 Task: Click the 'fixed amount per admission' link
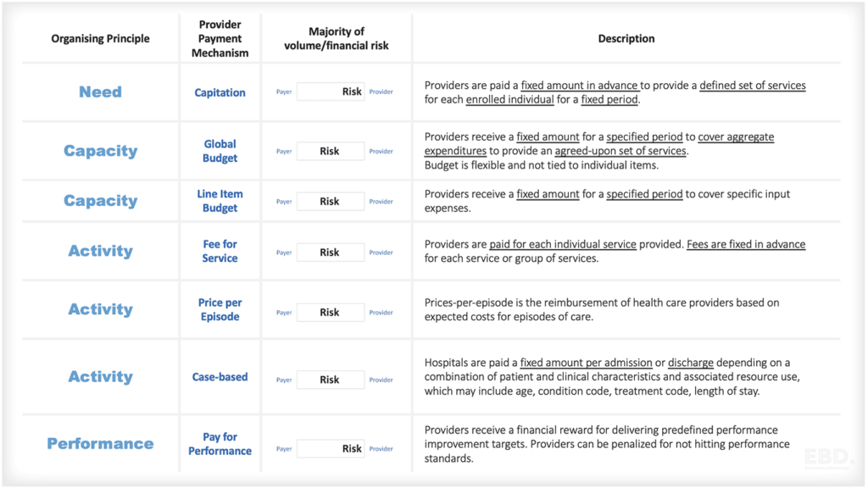[x=586, y=363]
